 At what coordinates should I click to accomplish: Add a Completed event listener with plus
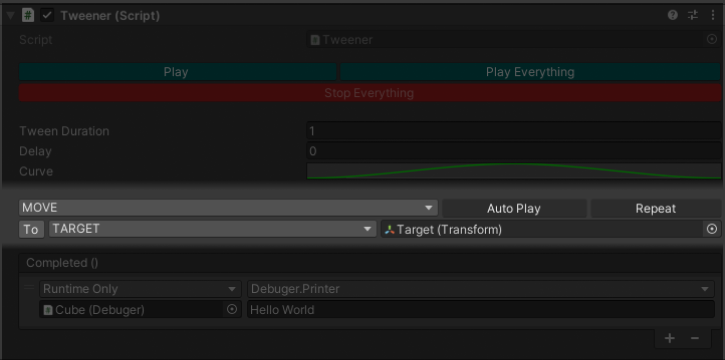[x=670, y=338]
